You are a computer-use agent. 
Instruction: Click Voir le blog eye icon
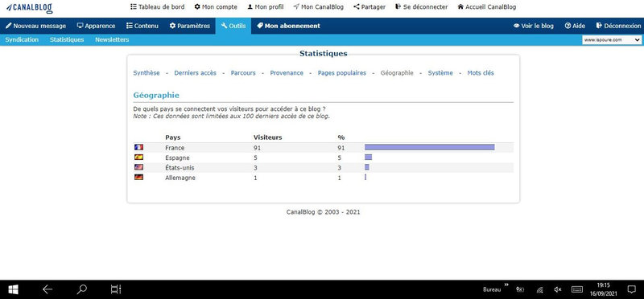coord(517,26)
